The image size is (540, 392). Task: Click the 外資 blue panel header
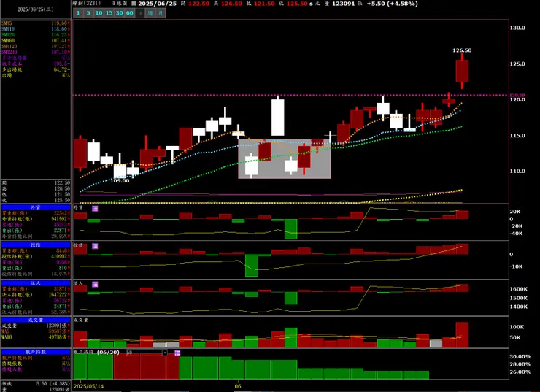[36, 207]
